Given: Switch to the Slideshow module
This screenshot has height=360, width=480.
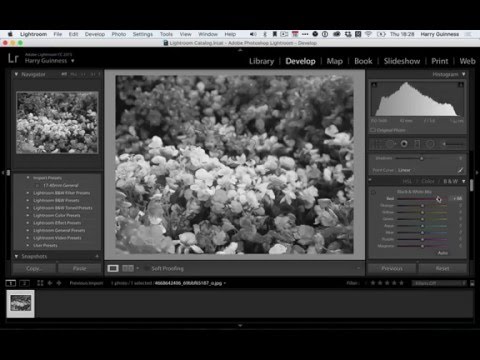Looking at the screenshot, I should (402, 61).
